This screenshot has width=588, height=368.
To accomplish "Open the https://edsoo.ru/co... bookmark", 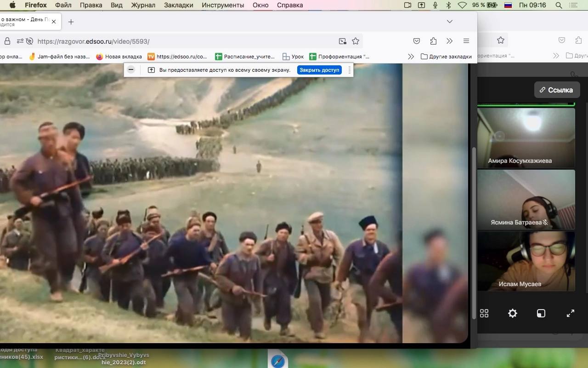I will 178,57.
